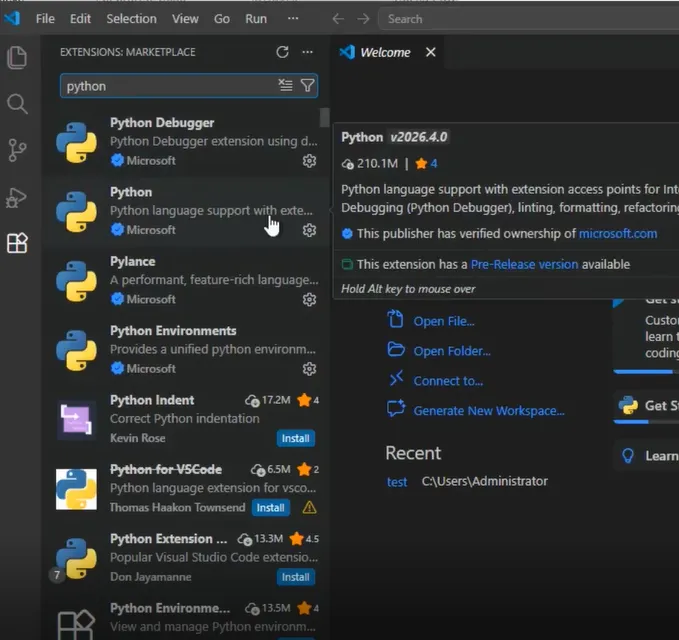Click the v2026.4.0 version label

click(418, 137)
